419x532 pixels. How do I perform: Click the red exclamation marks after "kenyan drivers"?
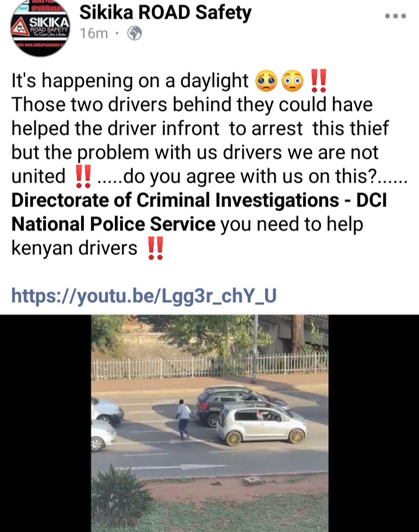click(x=156, y=248)
